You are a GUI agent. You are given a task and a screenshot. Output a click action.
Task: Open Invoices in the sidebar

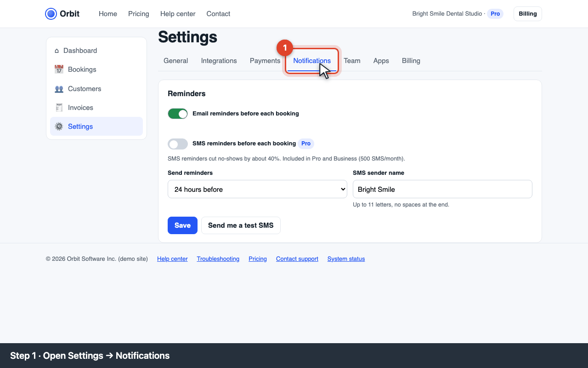pyautogui.click(x=96, y=108)
